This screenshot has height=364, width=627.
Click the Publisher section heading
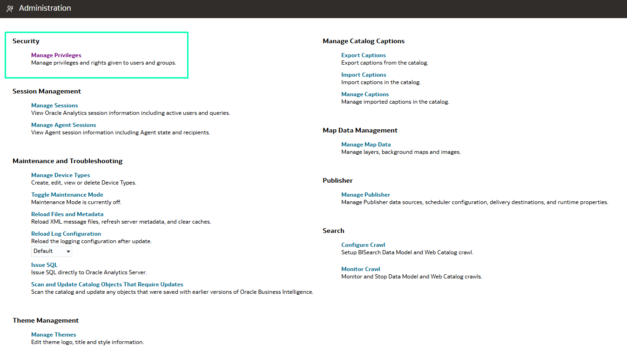(x=338, y=181)
